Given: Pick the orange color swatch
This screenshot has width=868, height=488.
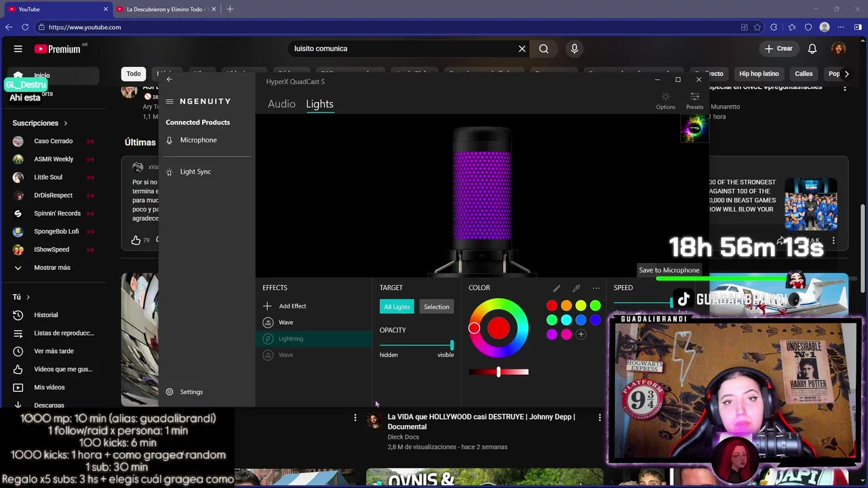Looking at the screenshot, I should pyautogui.click(x=566, y=306).
